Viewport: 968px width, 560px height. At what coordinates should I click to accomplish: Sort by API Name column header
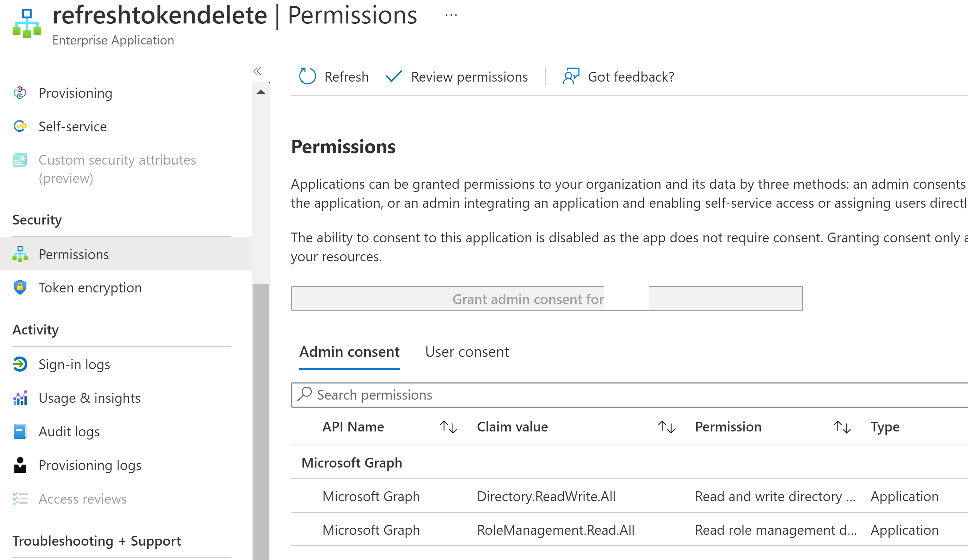(x=353, y=427)
